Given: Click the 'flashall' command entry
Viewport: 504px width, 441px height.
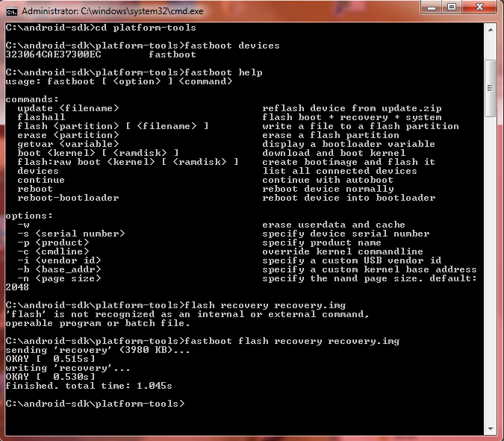Looking at the screenshot, I should (41, 117).
